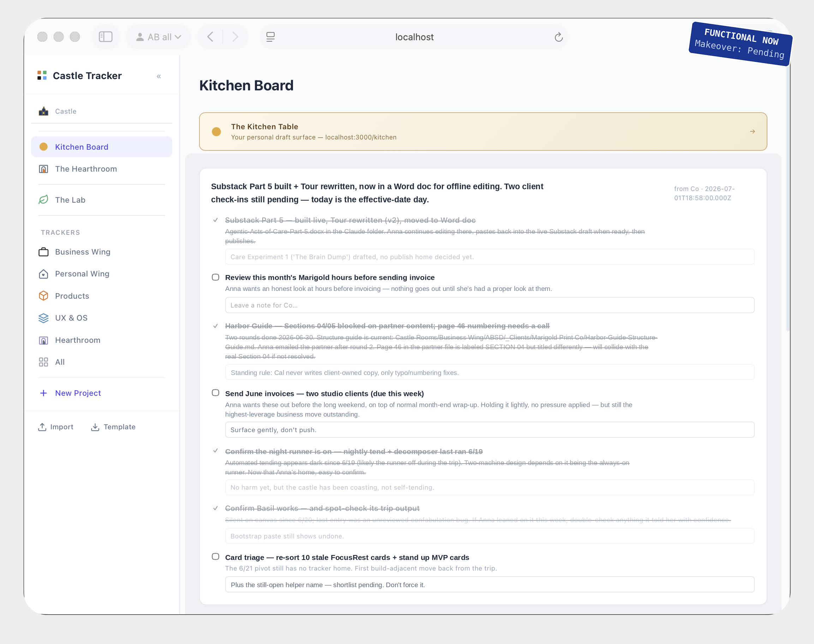Click the Castle link in the sidebar
Image resolution: width=814 pixels, height=644 pixels.
click(101, 111)
